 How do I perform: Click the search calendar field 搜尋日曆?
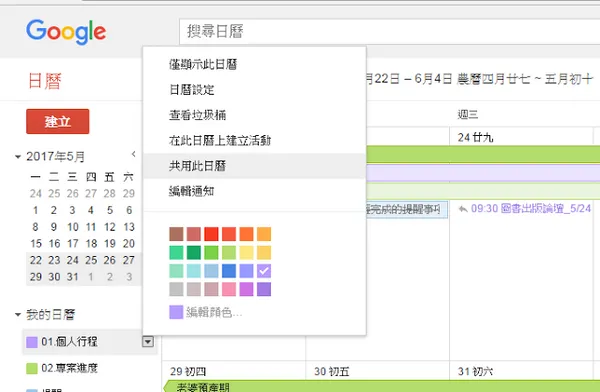pos(390,31)
